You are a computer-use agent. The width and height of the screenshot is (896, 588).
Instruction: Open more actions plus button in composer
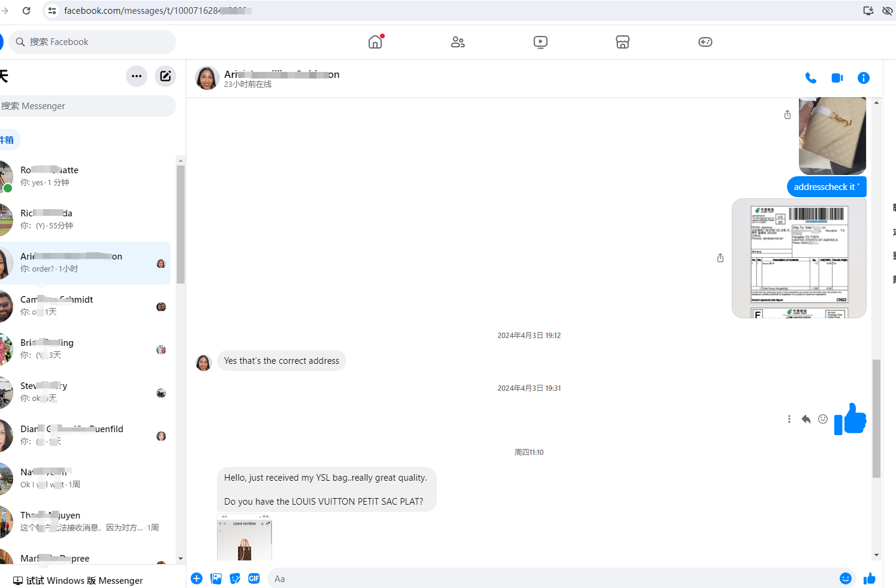coord(197,578)
